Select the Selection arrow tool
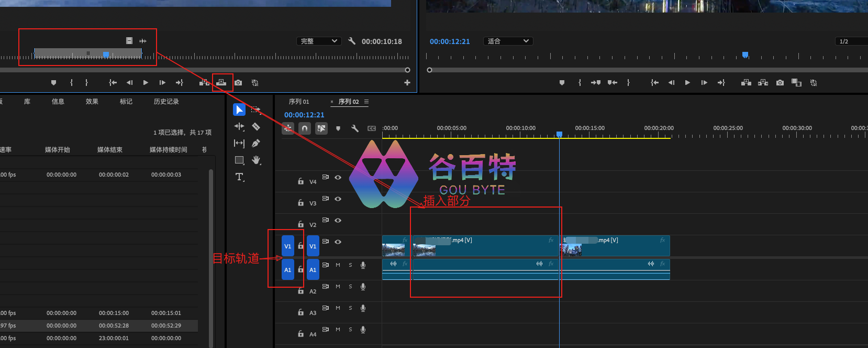This screenshot has height=348, width=868. coord(239,110)
